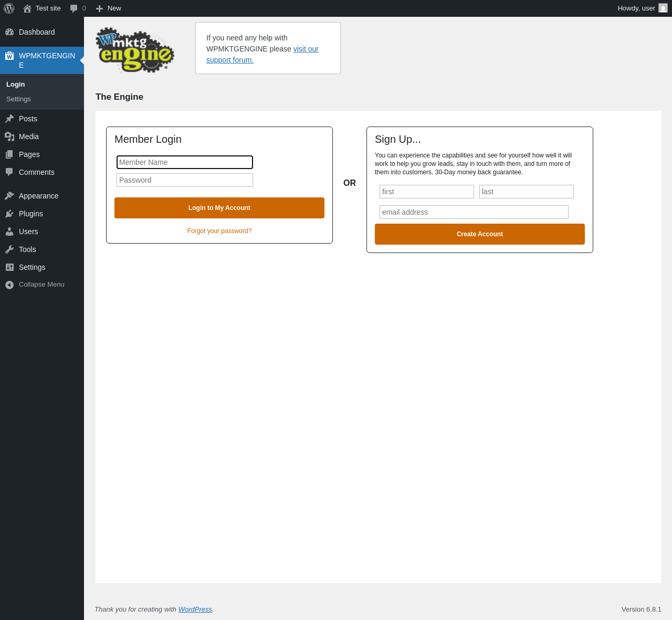This screenshot has height=620, width=672.
Task: Click the Collapse Menu arrow icon
Action: 9,285
